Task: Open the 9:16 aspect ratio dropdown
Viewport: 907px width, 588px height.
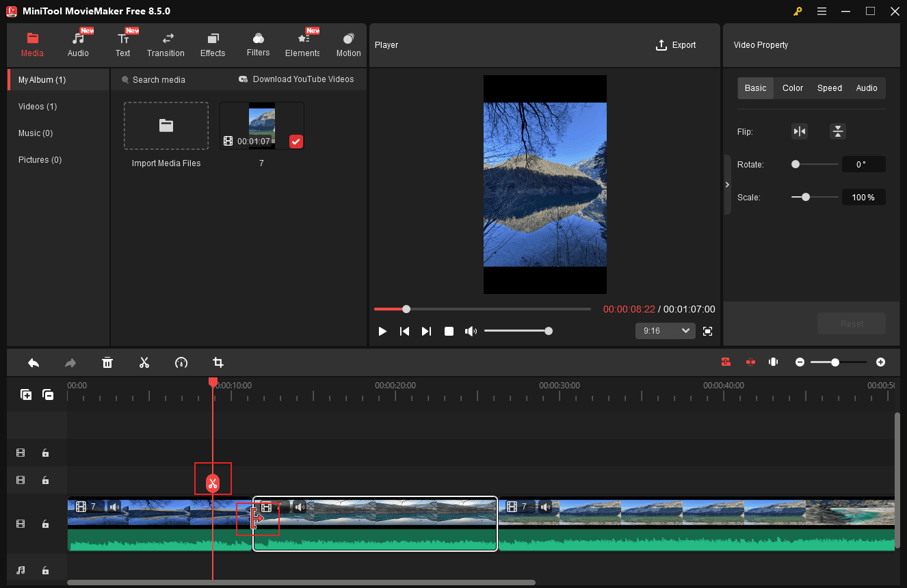Action: click(x=664, y=330)
